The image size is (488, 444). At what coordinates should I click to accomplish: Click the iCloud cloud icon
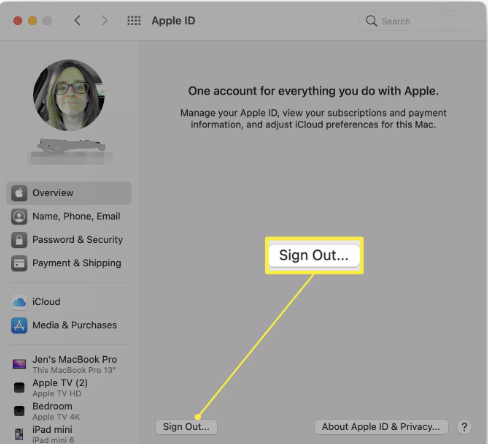19,302
